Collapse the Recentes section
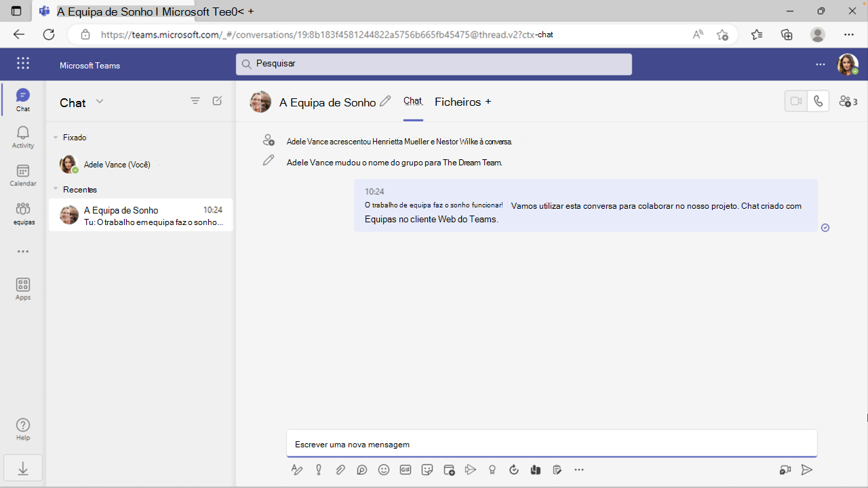868x488 pixels. click(x=56, y=190)
